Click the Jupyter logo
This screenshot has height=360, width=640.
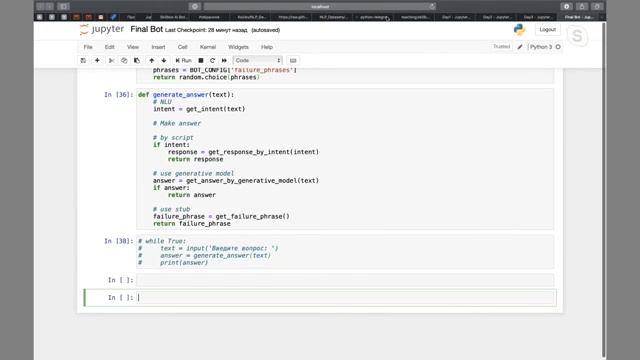tap(102, 29)
